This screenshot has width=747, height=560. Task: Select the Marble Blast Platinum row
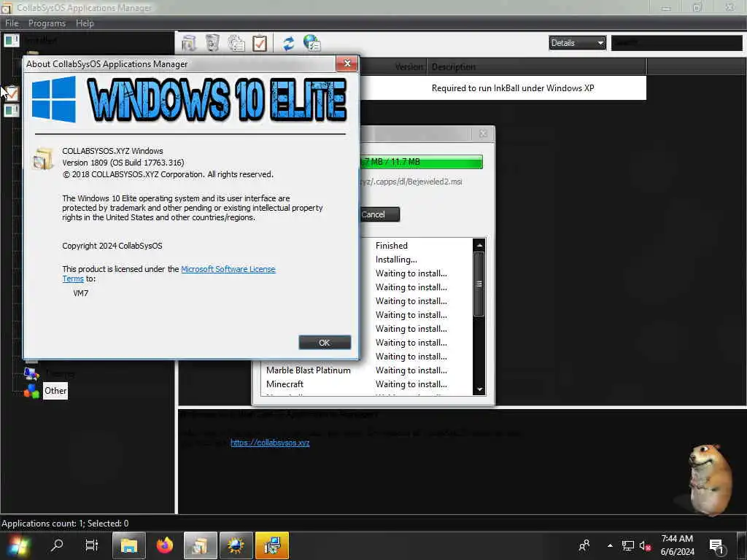coord(309,370)
